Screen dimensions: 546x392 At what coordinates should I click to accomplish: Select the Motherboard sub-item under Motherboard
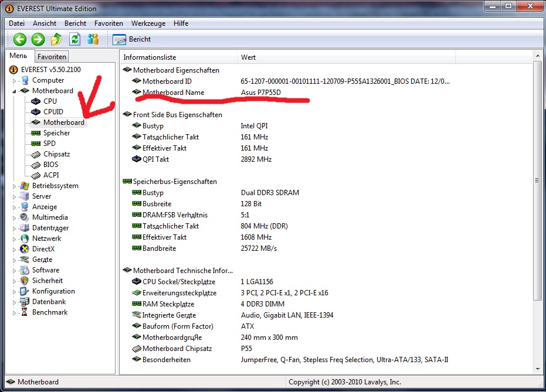coord(64,122)
